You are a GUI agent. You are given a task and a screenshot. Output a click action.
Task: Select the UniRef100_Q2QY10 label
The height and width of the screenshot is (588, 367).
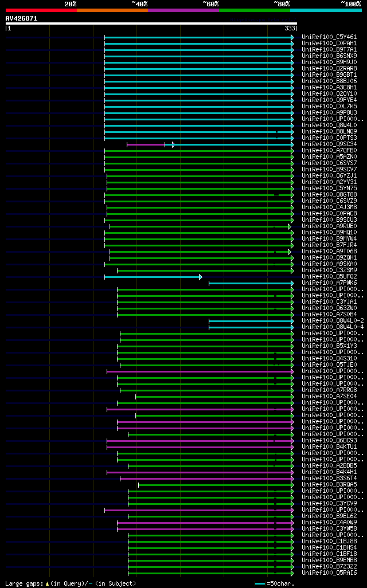pos(329,94)
